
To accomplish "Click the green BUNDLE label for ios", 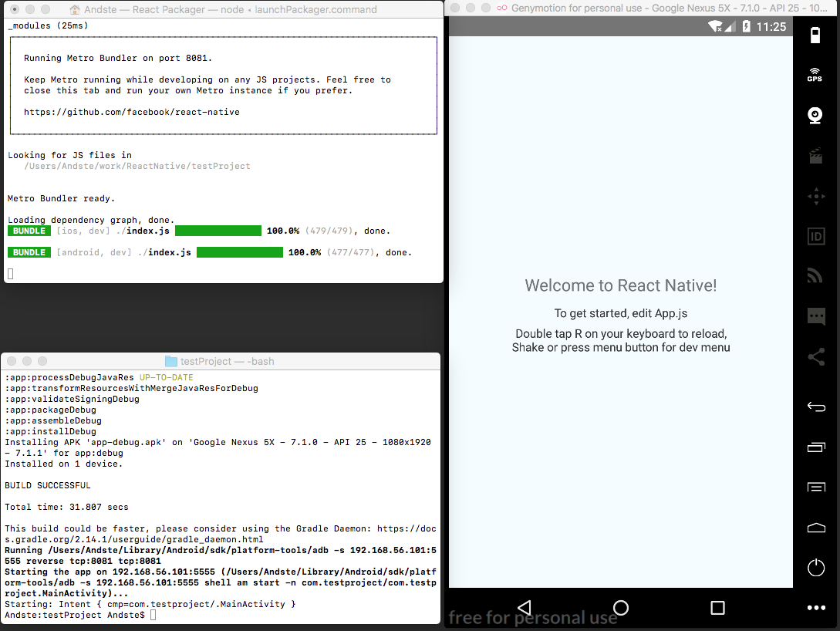I will pos(29,231).
